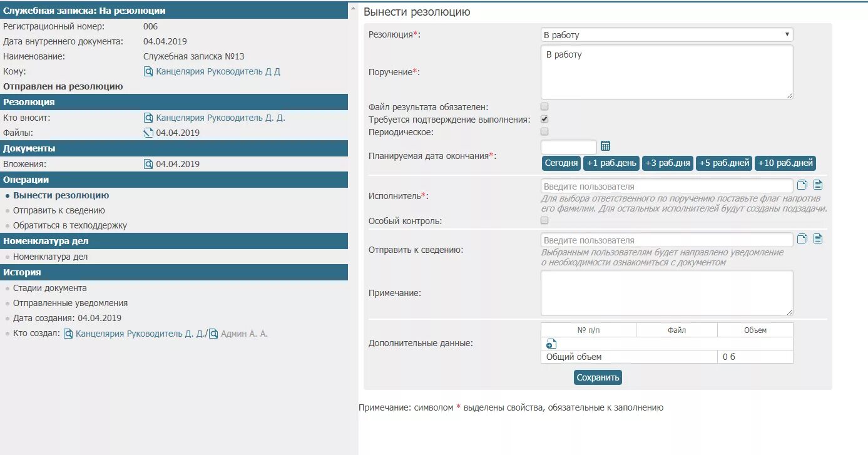Viewport: 868px width, 455px height.
Task: Click the № п/п column header
Action: [588, 330]
